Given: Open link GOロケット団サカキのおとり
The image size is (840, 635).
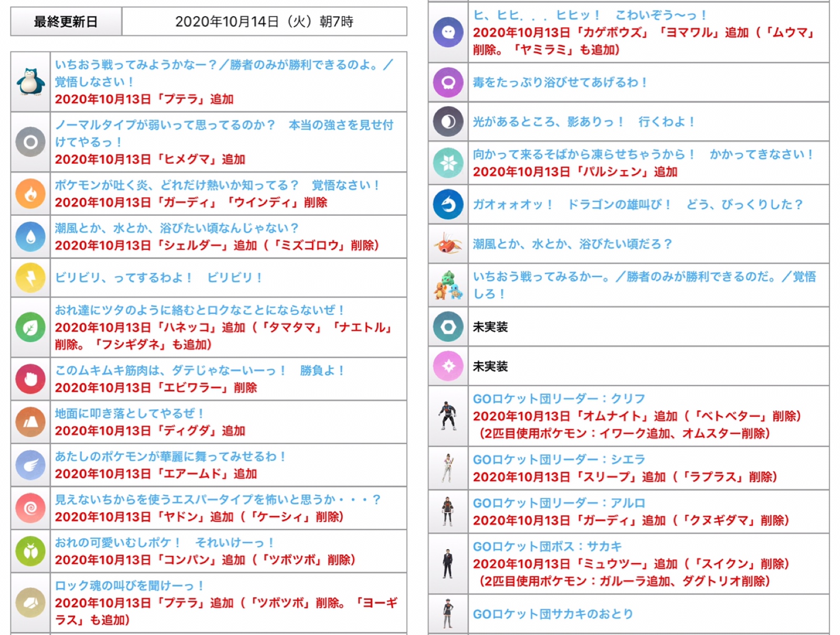Looking at the screenshot, I should click(553, 614).
